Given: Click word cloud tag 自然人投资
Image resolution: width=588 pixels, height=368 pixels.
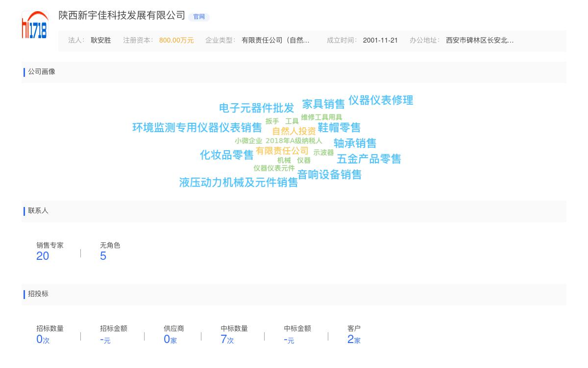Looking at the screenshot, I should pos(294,131).
